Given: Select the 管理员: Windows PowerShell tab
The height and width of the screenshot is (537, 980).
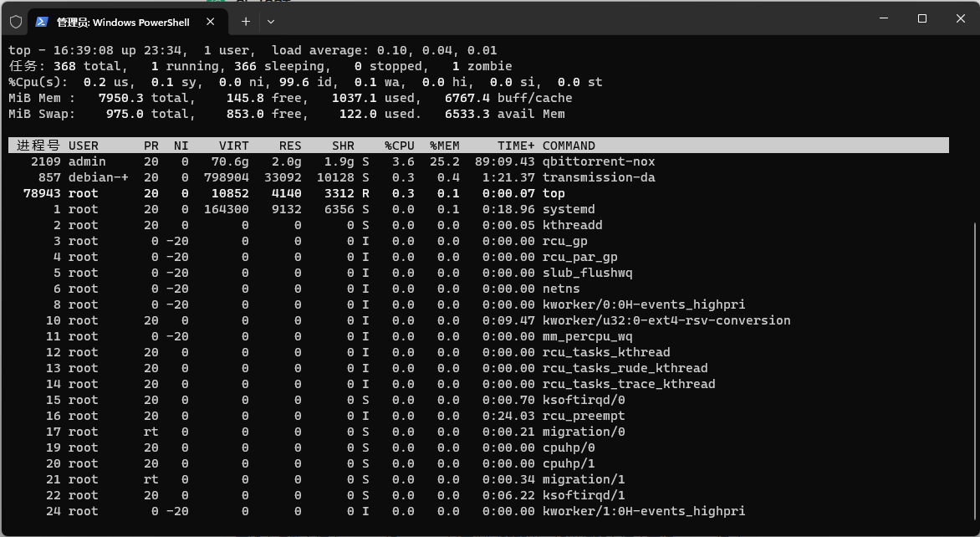Looking at the screenshot, I should [x=123, y=22].
